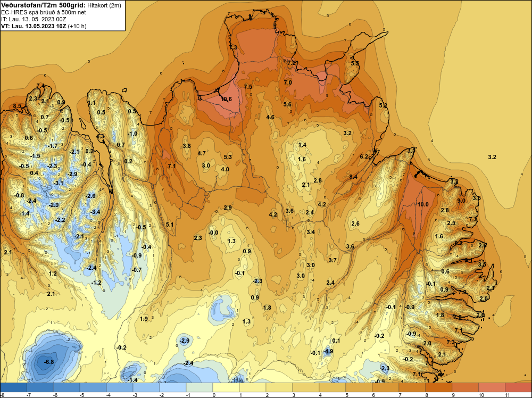This screenshot has height=398, width=532.
Task: Click the -2.6 temperature label
Action: click(90, 196)
